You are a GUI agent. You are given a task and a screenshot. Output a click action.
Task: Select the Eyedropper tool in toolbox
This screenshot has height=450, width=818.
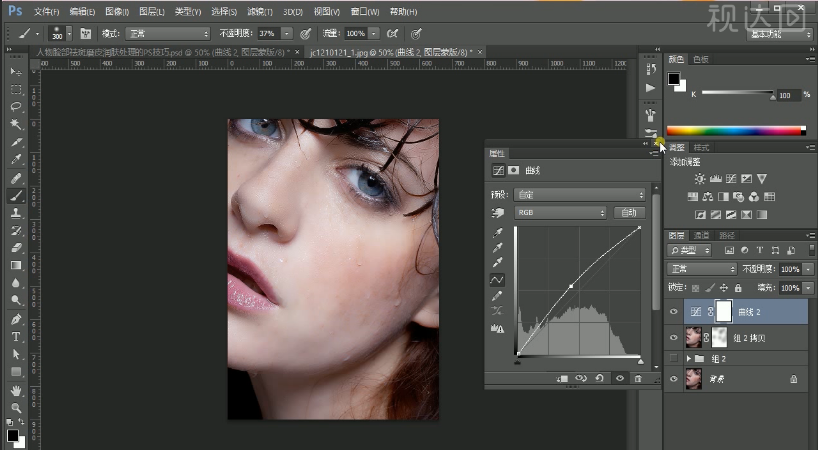click(16, 159)
